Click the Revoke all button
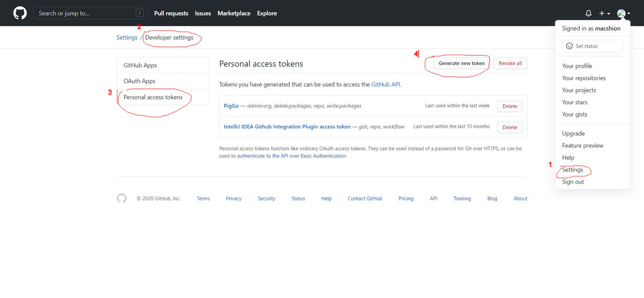Image resolution: width=644 pixels, height=298 pixels. [510, 63]
